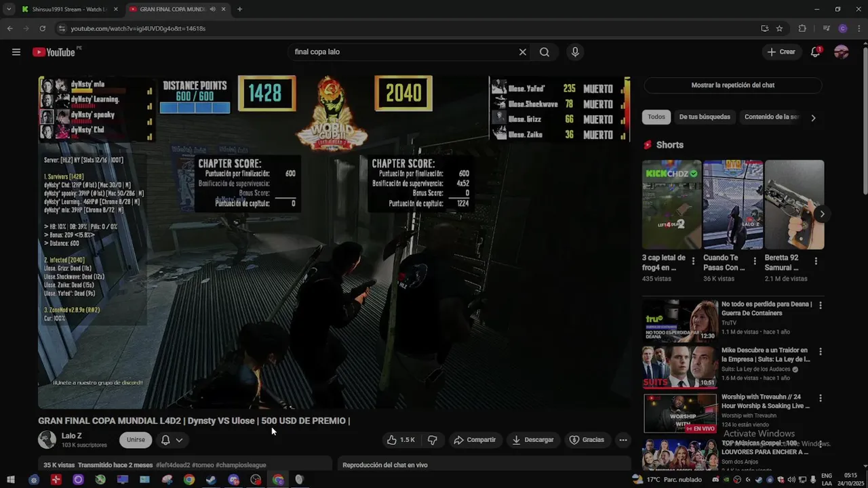The image size is (868, 488).
Task: Mute the playing YouTube tab audio
Action: point(213,9)
